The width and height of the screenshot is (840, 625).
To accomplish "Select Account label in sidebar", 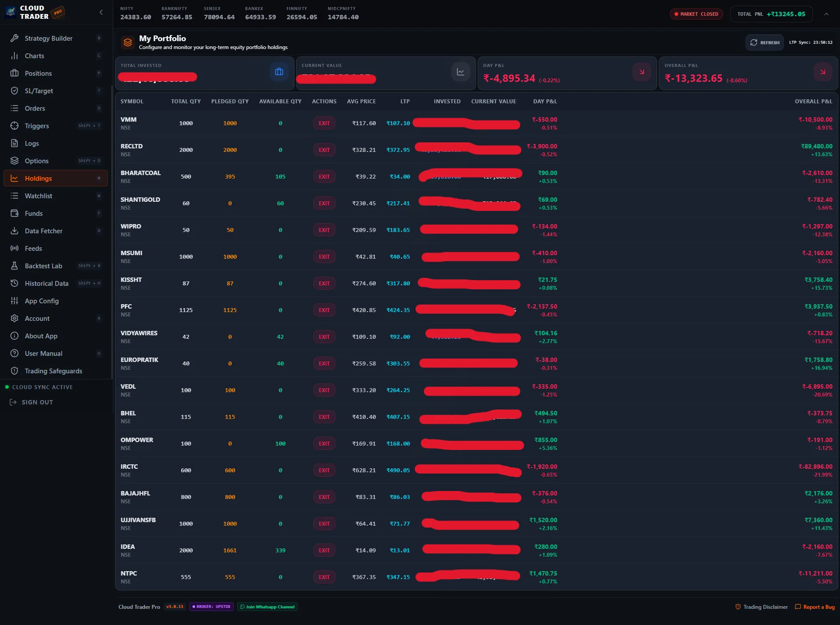I will click(37, 318).
